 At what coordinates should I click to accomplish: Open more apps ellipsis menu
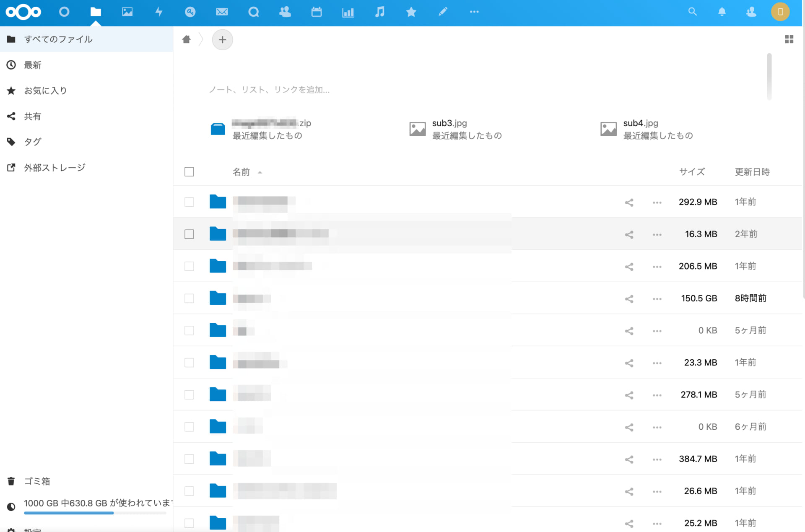(474, 12)
